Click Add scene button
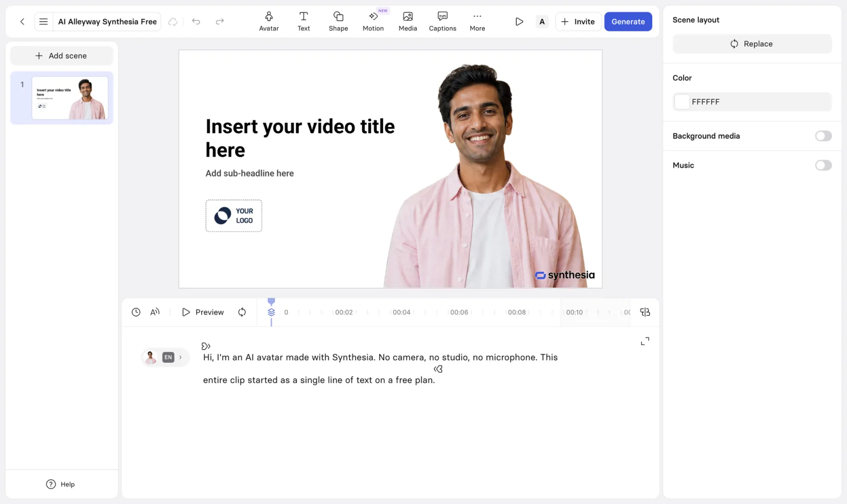Viewport: 847px width, 504px height. [61, 56]
